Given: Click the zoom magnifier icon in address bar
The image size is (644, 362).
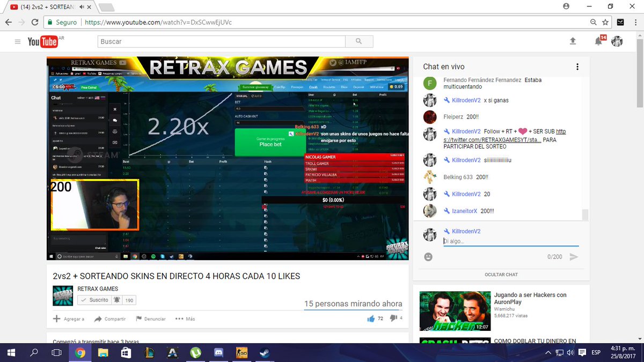Looking at the screenshot, I should (x=594, y=23).
